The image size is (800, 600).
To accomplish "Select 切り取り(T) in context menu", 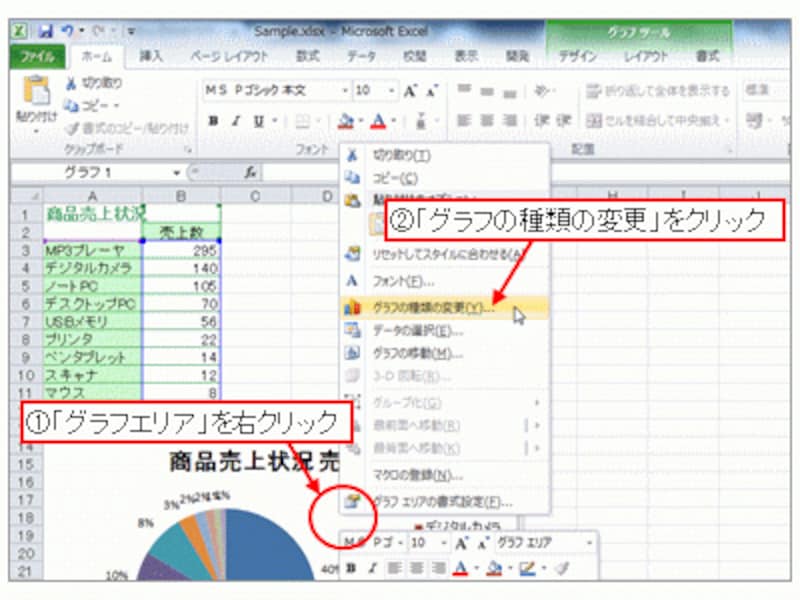I will tap(445, 155).
